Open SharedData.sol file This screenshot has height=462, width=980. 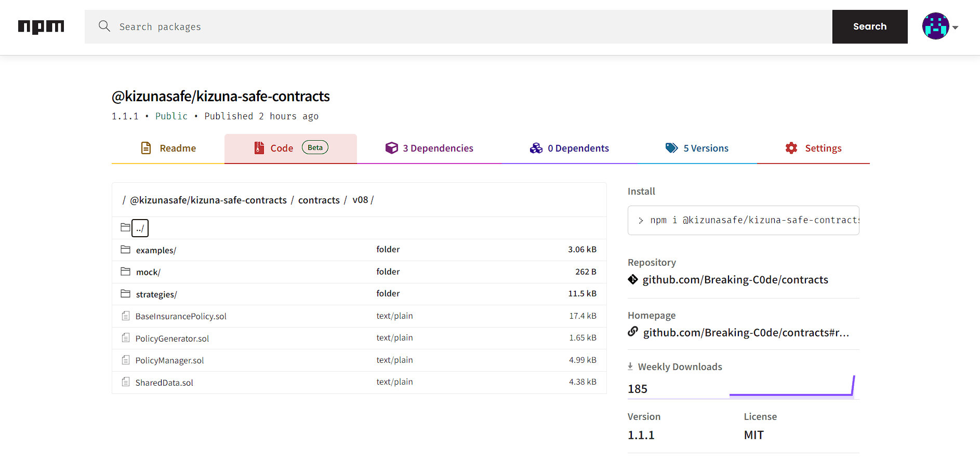164,383
